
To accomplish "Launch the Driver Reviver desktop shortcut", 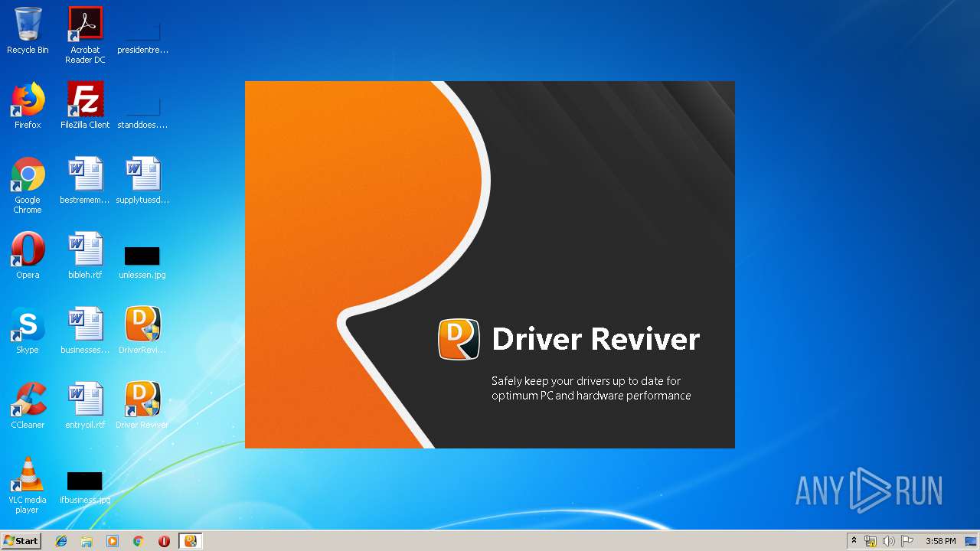I will click(x=142, y=406).
